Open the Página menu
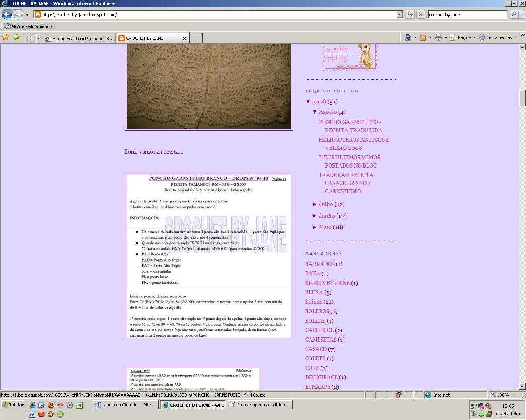The width and height of the screenshot is (526, 420). point(463,37)
